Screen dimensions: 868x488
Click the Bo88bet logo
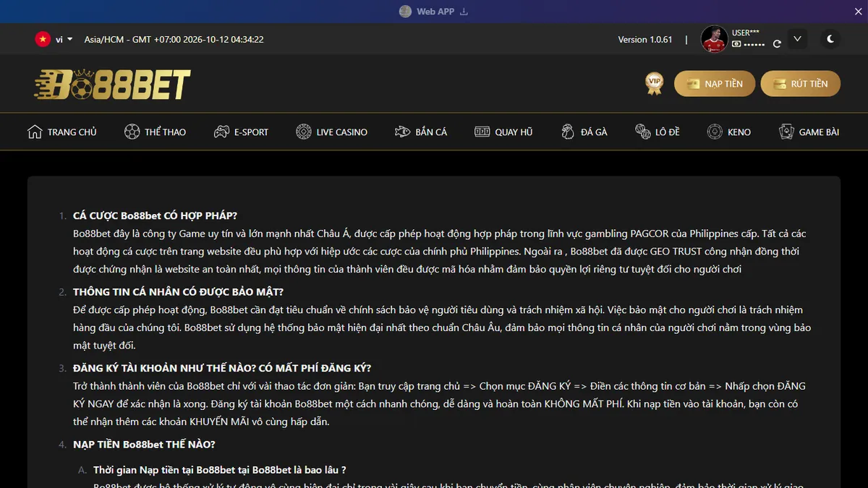point(113,84)
